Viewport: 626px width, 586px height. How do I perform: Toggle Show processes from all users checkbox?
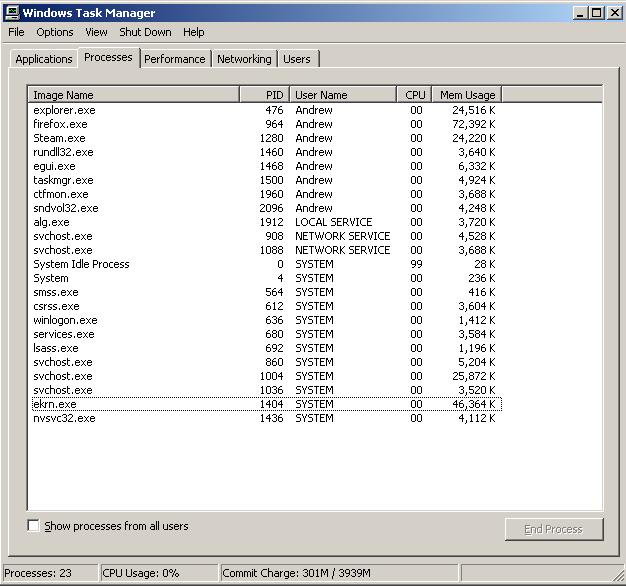(x=34, y=526)
